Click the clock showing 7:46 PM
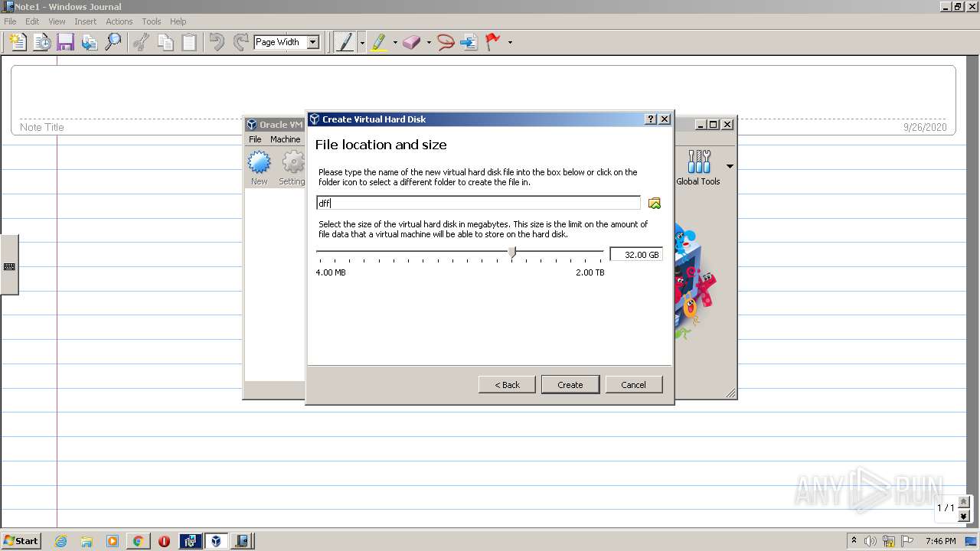The height and width of the screenshot is (551, 980). [941, 541]
